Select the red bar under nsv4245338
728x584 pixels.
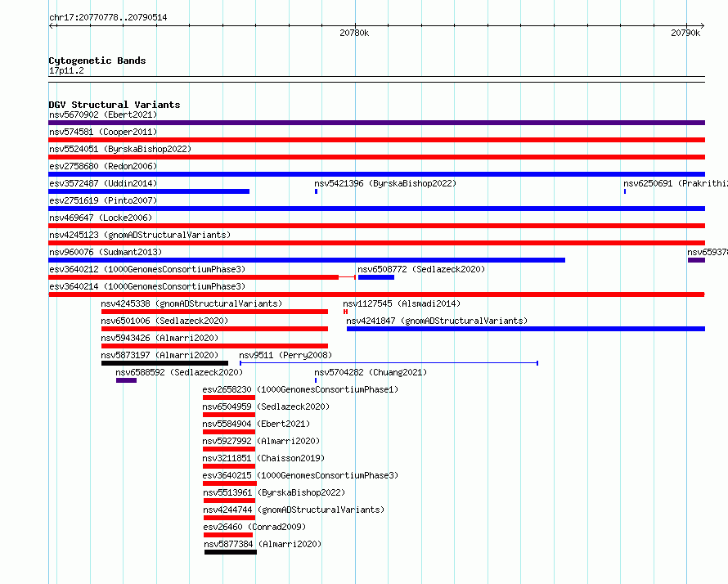(214, 312)
